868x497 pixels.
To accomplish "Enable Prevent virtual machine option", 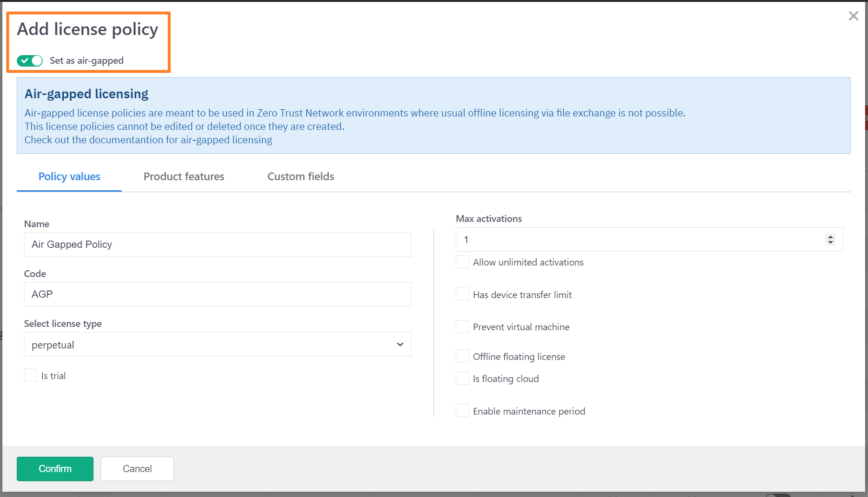I will point(462,327).
